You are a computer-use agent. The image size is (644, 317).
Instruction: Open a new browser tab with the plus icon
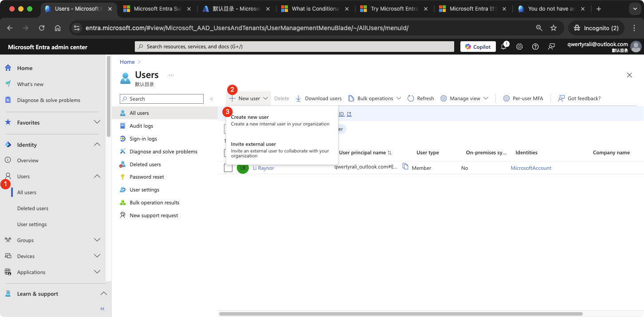coord(599,9)
